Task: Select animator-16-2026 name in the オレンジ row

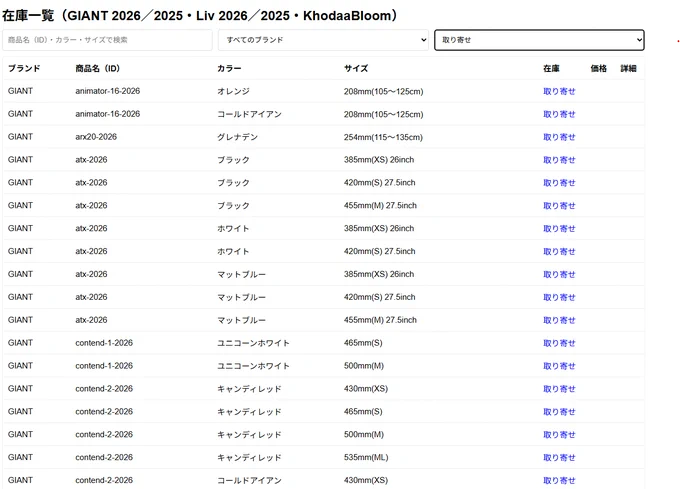Action: (108, 91)
